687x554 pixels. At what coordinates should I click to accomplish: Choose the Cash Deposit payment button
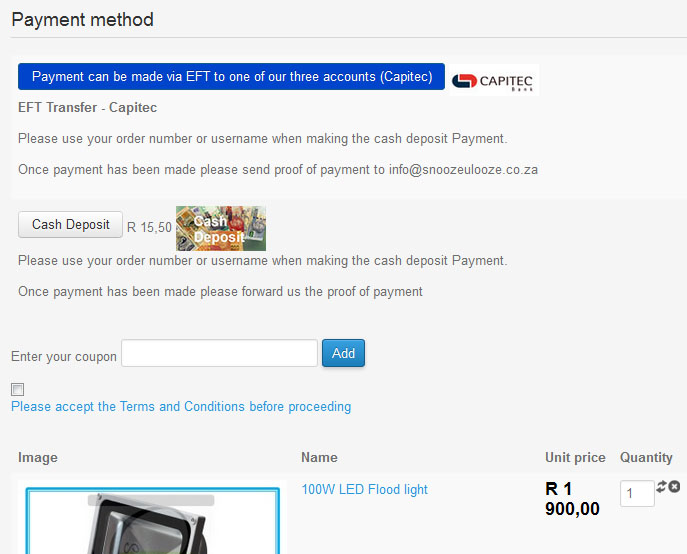point(70,225)
